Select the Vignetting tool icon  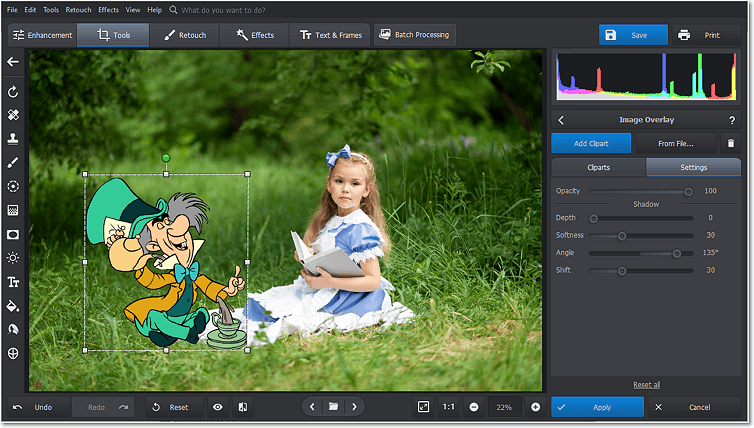tap(13, 234)
